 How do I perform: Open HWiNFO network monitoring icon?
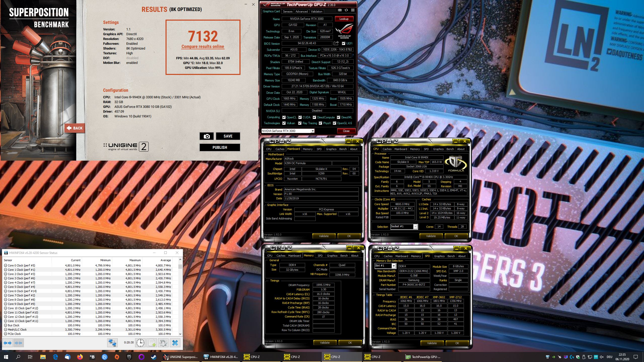112,343
